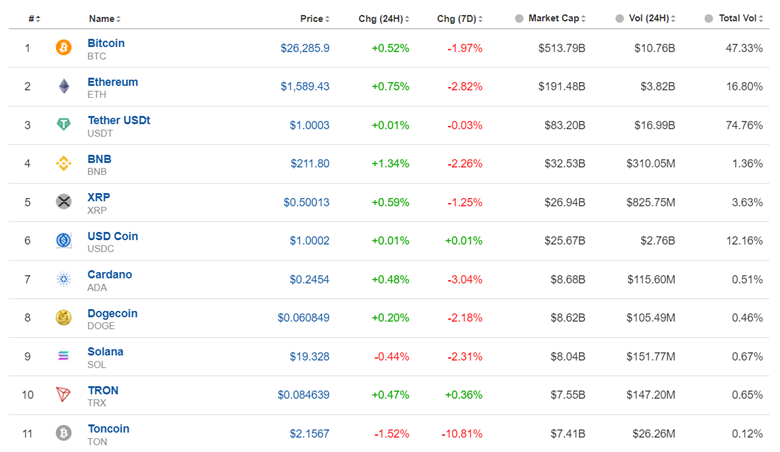The height and width of the screenshot is (452, 780).
Task: Select Toncoin 24H change -1.52%
Action: [392, 434]
